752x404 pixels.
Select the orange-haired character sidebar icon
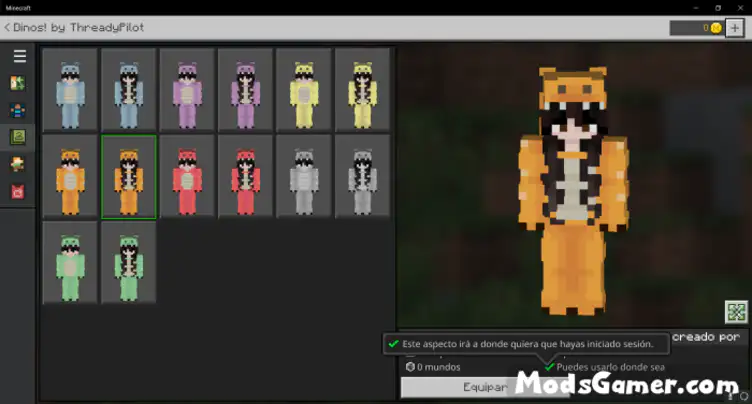click(x=18, y=165)
